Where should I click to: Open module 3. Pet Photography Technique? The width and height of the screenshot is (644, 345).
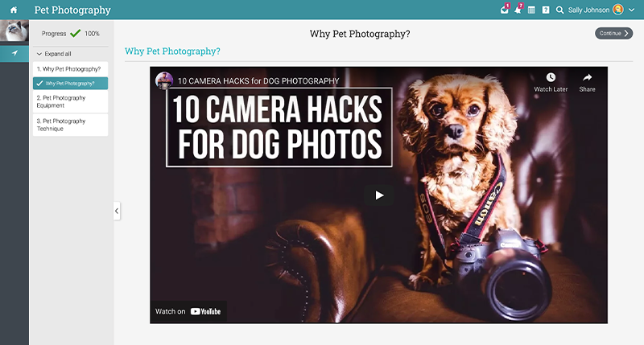[70, 125]
